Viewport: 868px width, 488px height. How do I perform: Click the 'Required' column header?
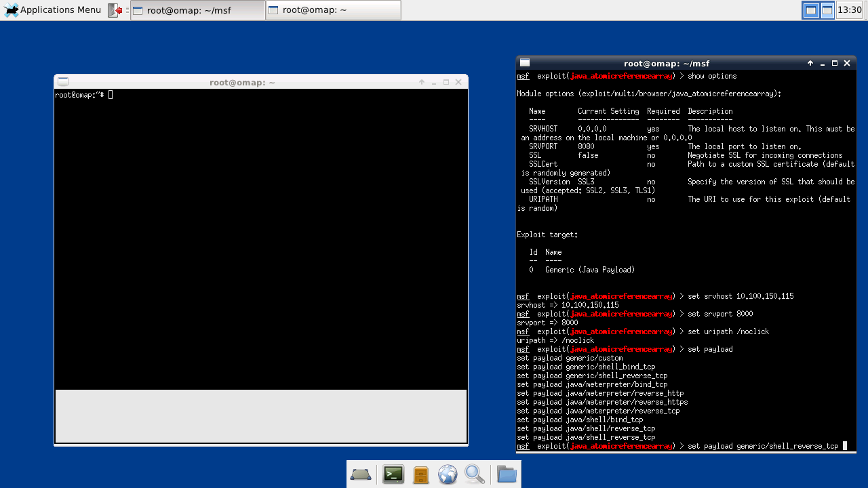[663, 111]
